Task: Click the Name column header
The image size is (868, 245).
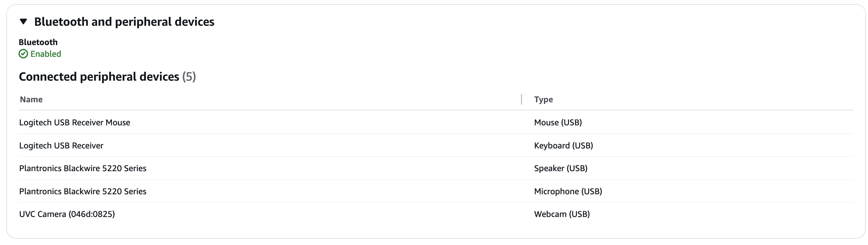Action: click(x=31, y=99)
